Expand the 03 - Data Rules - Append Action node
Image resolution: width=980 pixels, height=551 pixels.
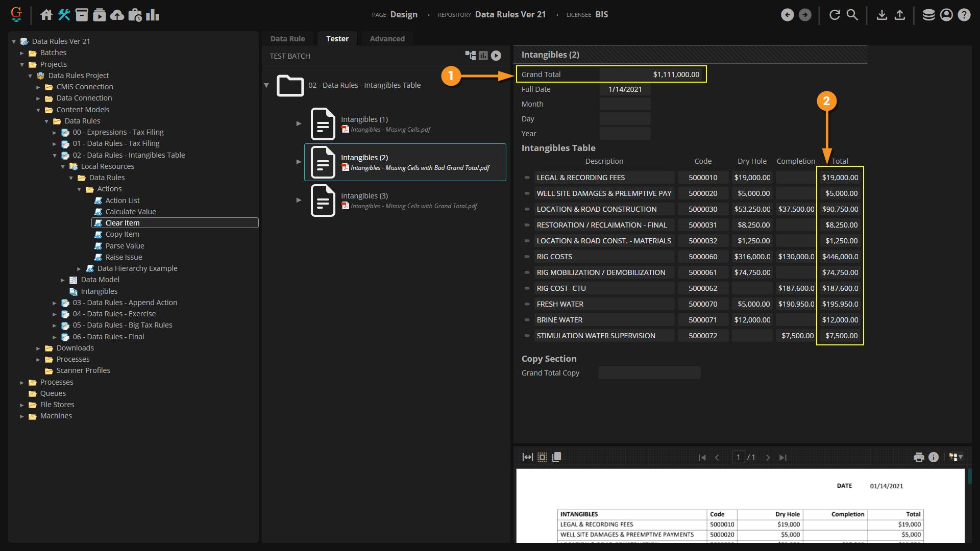coord(55,303)
